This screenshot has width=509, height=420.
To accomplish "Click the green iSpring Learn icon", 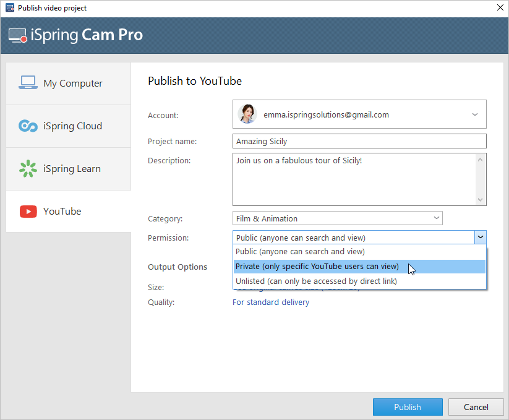I will pyautogui.click(x=28, y=169).
